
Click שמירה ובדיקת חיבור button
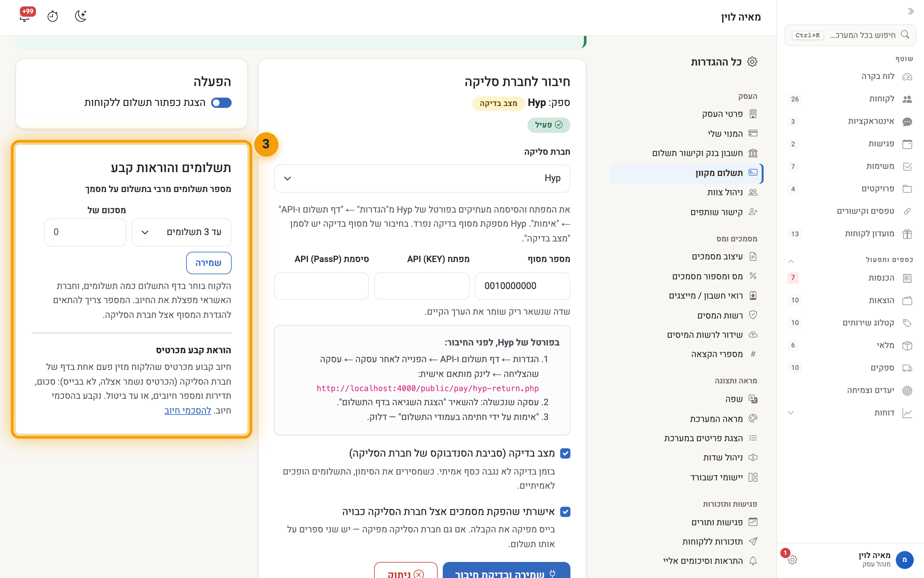(x=506, y=570)
